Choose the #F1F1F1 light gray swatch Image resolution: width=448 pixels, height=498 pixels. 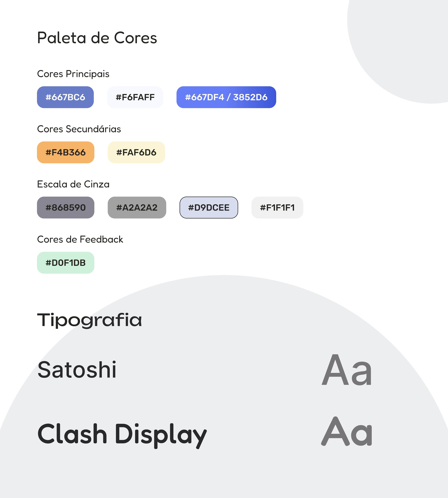coord(277,208)
